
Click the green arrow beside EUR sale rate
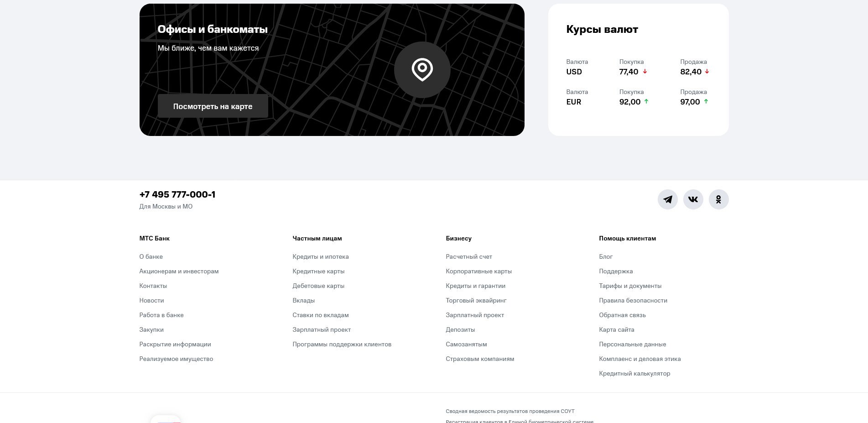coord(706,102)
